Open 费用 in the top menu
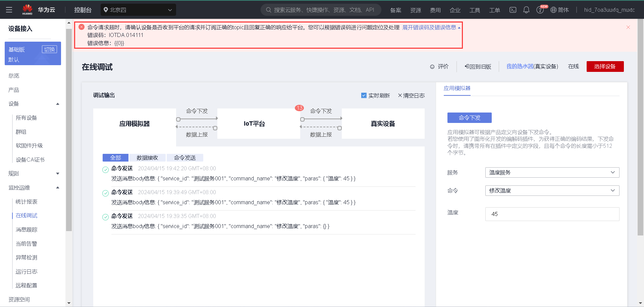This screenshot has width=644, height=307. point(435,10)
